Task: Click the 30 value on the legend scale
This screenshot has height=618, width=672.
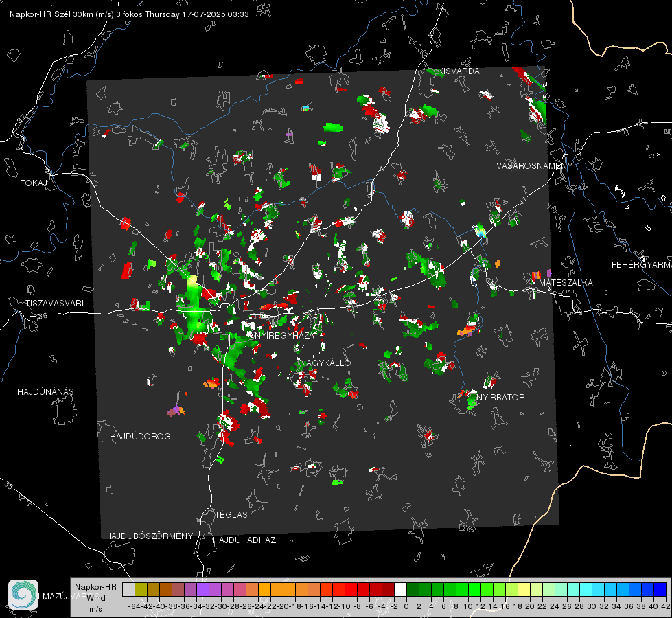Action: point(592,606)
